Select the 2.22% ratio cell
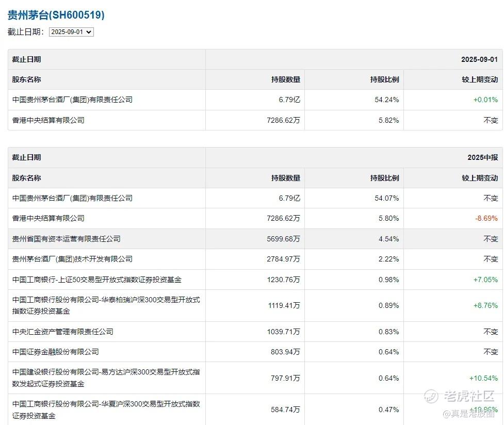 coord(388,259)
